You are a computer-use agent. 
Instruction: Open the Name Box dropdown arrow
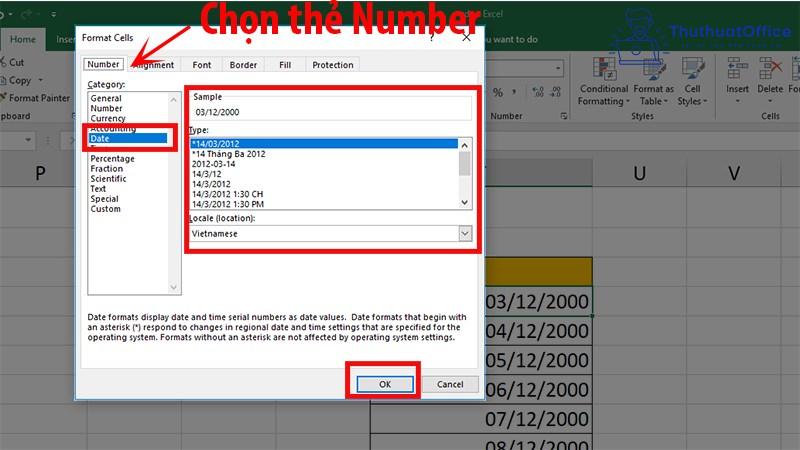click(28, 140)
